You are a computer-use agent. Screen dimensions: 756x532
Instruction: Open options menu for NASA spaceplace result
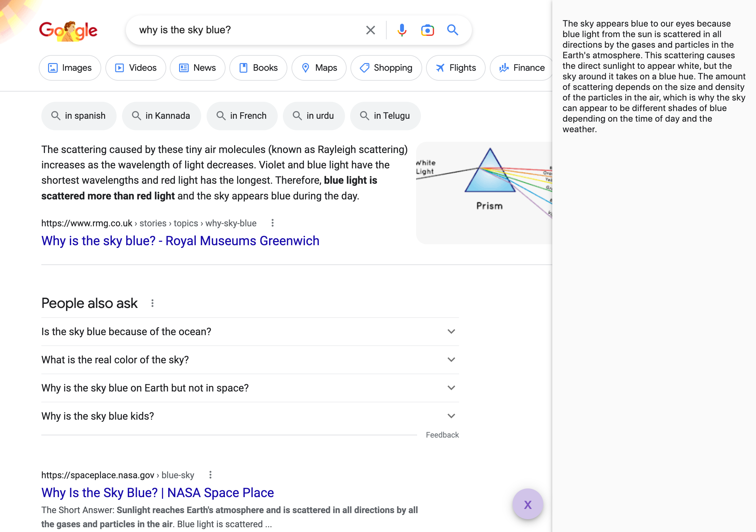(210, 475)
